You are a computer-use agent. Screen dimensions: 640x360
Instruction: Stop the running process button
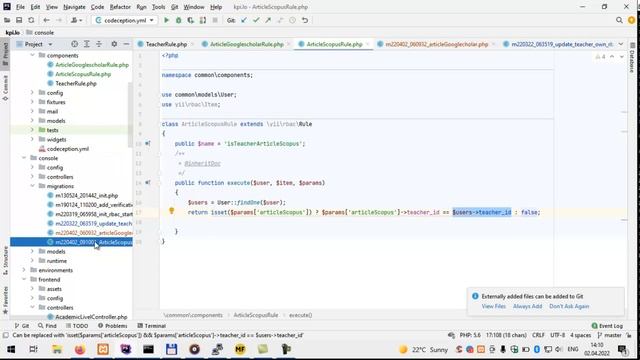(x=215, y=20)
